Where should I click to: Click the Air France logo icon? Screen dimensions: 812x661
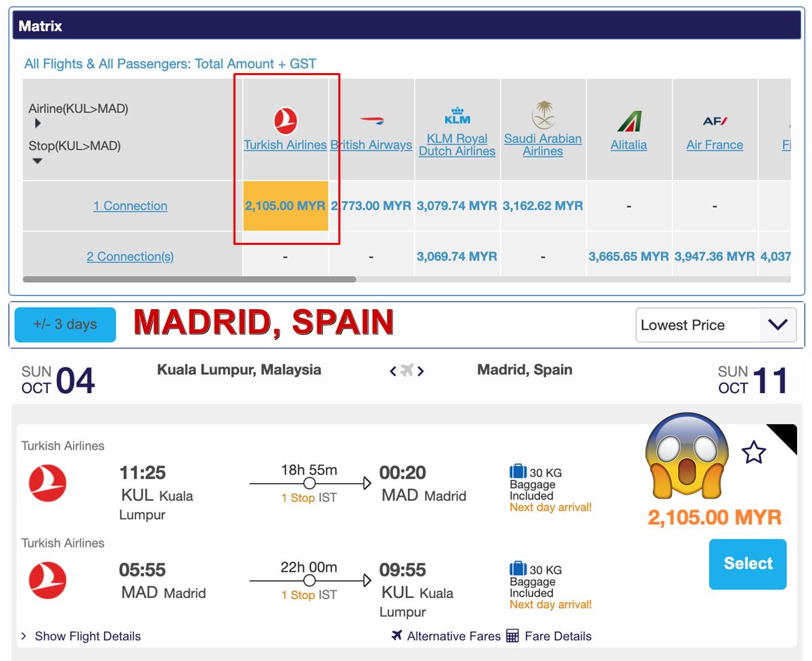715,121
